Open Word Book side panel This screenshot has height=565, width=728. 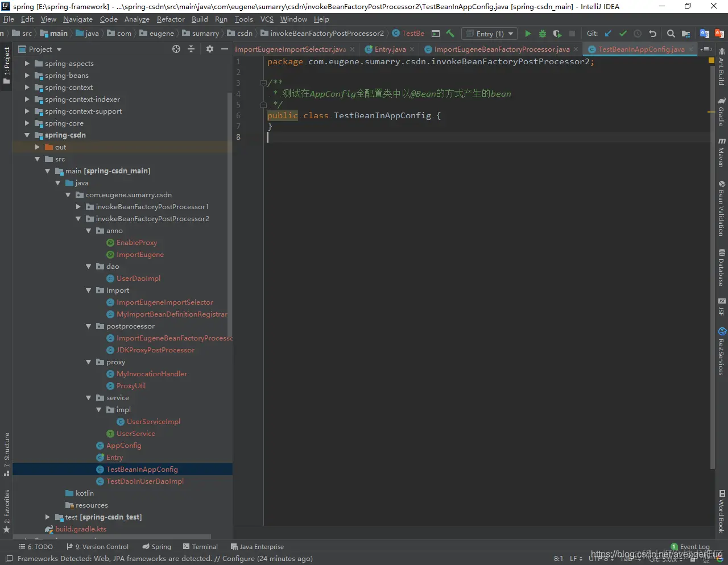pyautogui.click(x=721, y=512)
